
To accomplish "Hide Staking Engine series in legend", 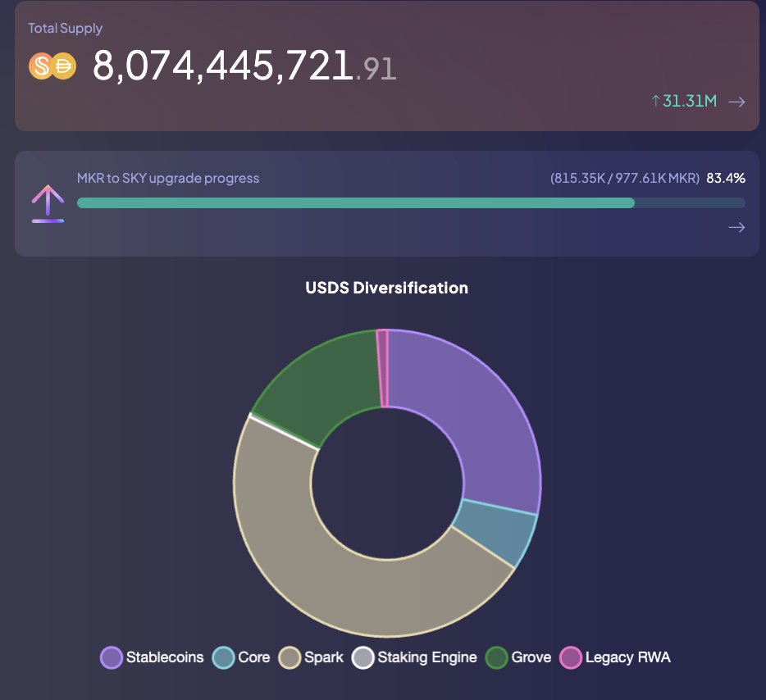I will (x=414, y=657).
